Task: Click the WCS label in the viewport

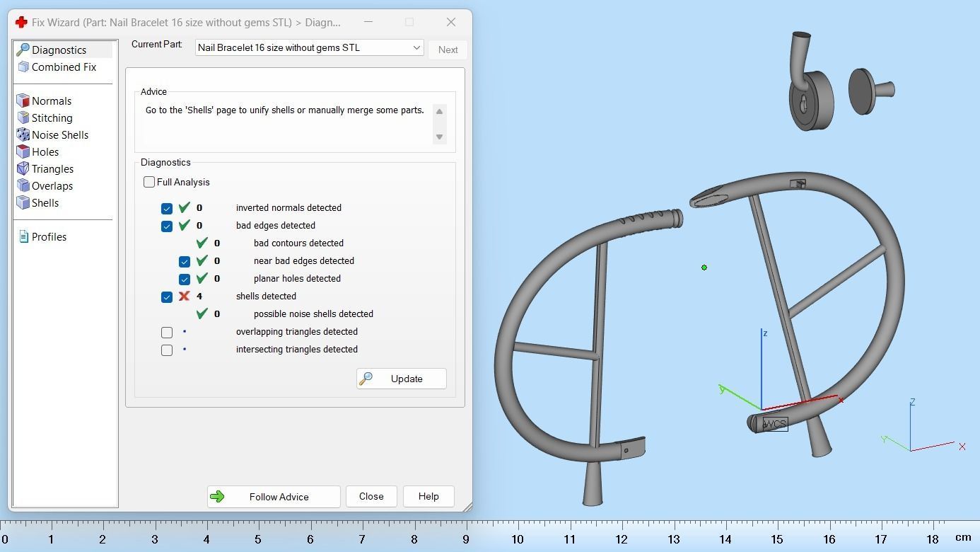Action: [x=775, y=424]
